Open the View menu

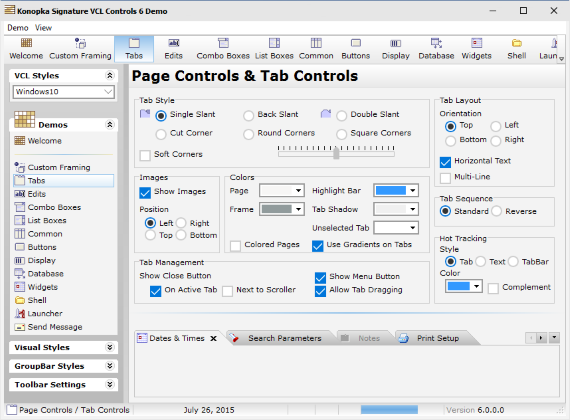[x=43, y=28]
